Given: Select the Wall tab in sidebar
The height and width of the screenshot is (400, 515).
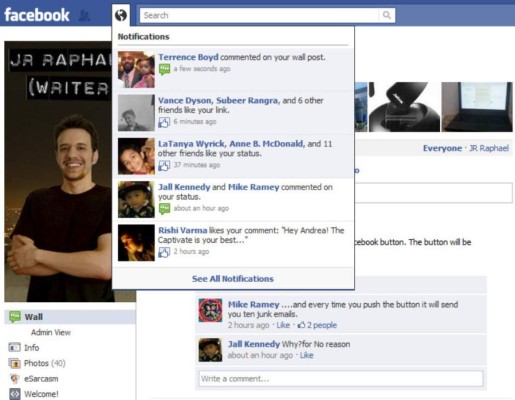Looking at the screenshot, I should [x=70, y=317].
